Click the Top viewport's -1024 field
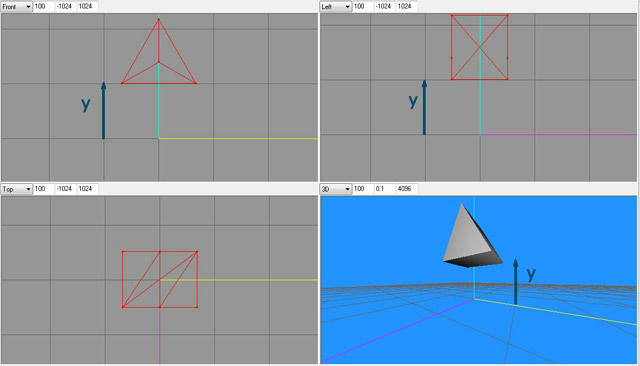Image resolution: width=640 pixels, height=366 pixels. point(65,189)
